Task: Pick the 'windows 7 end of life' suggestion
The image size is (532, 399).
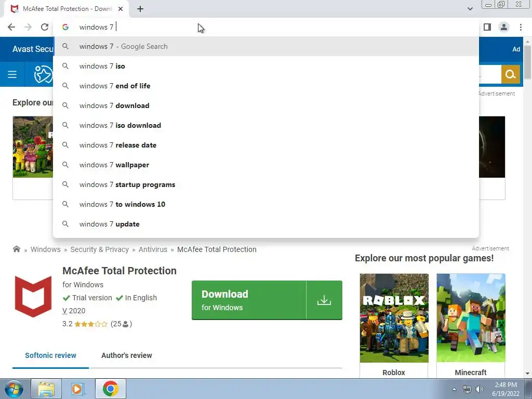Action: pos(266,86)
